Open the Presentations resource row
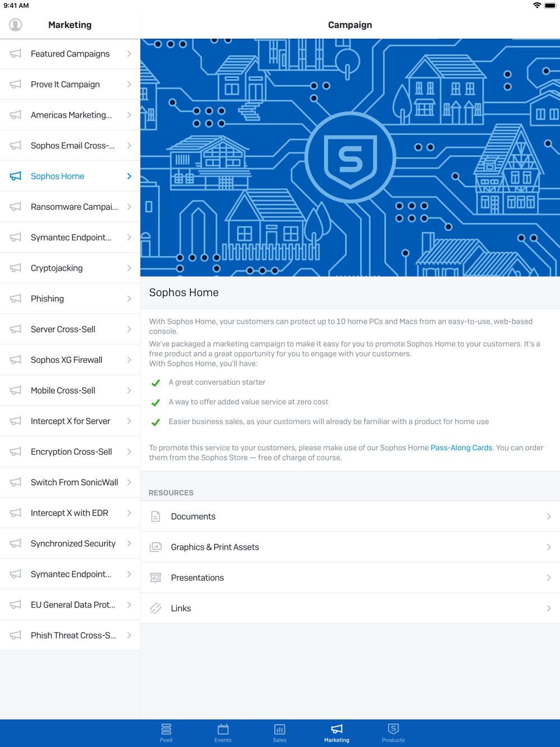The height and width of the screenshot is (747, 560). 350,578
